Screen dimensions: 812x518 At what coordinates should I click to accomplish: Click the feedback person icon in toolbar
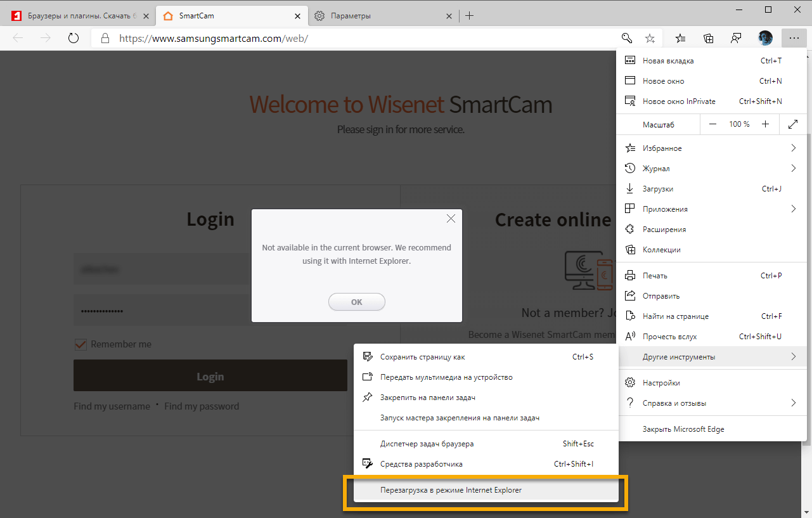[736, 38]
